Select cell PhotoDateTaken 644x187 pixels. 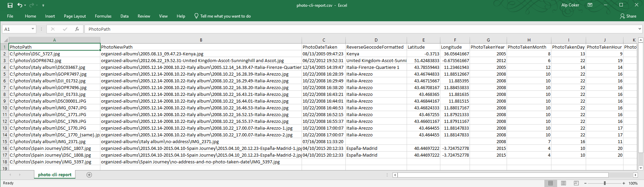point(324,47)
